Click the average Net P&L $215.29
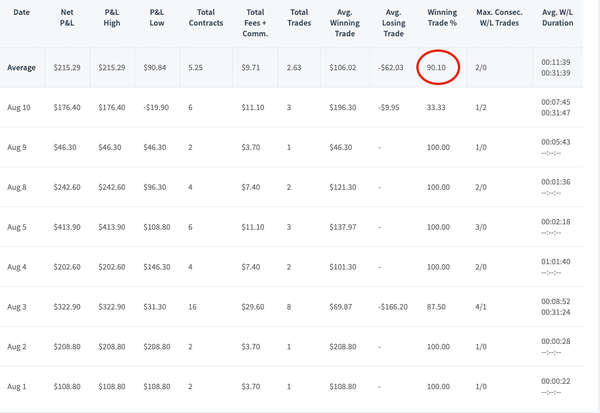Image resolution: width=600 pixels, height=413 pixels. pos(67,68)
